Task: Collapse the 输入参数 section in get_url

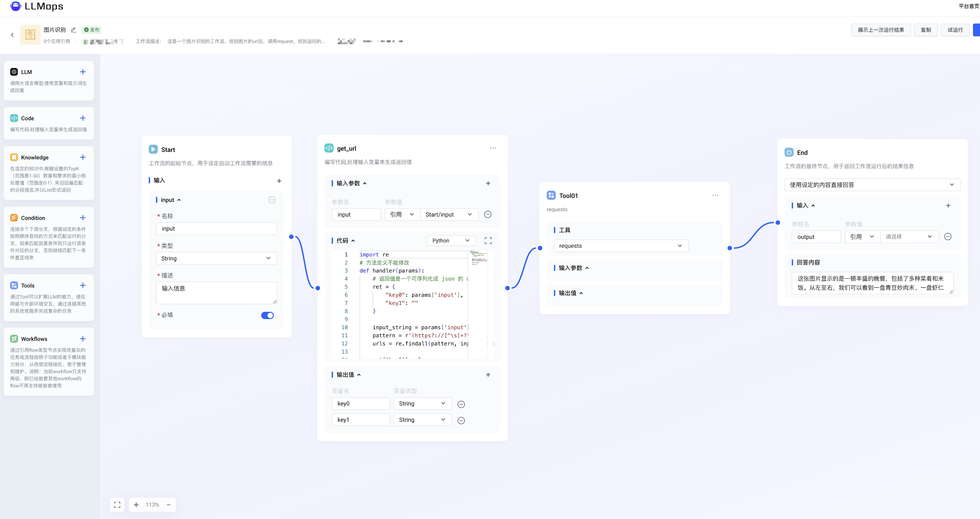Action: tap(365, 183)
